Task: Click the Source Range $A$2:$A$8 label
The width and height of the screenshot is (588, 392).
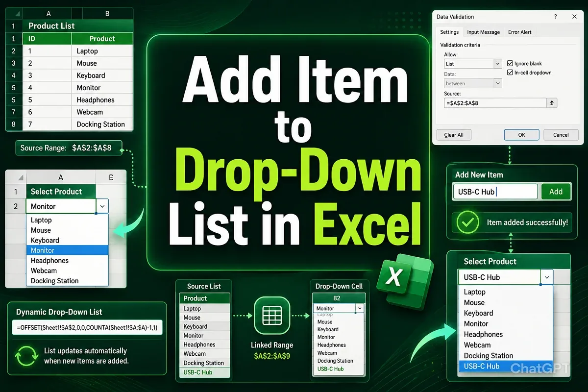Action: coord(69,147)
